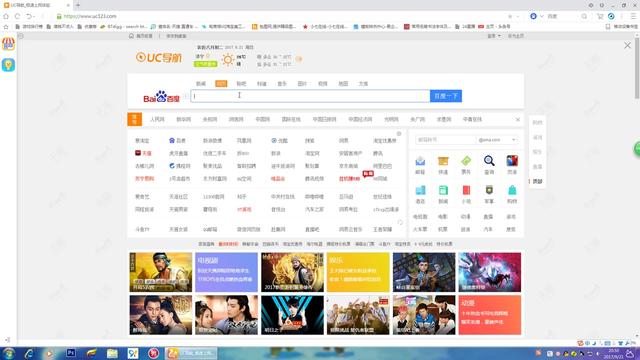The width and height of the screenshot is (640, 360).
Task: Open the 人民网 news link
Action: [157, 119]
